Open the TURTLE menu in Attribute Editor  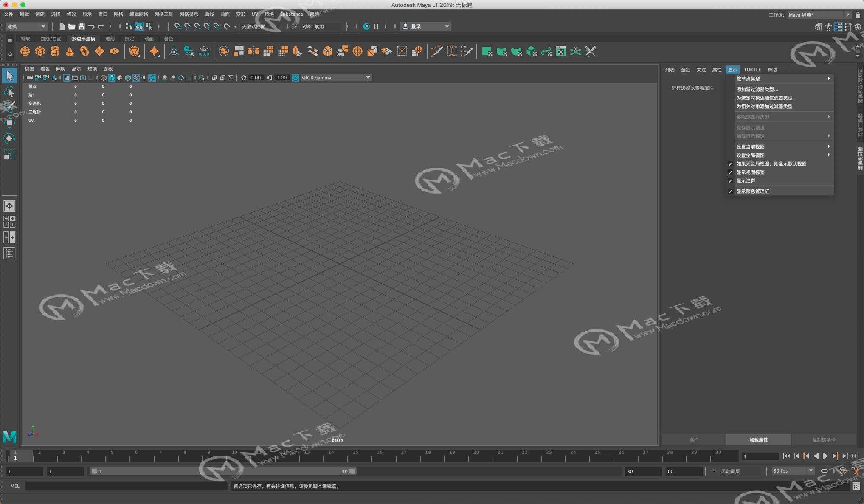point(752,70)
